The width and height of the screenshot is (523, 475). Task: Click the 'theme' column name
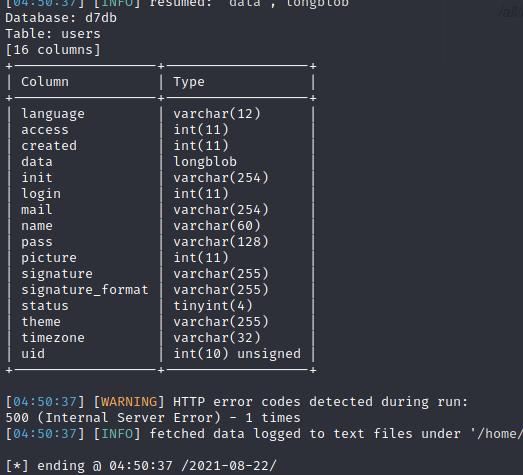[x=41, y=322]
